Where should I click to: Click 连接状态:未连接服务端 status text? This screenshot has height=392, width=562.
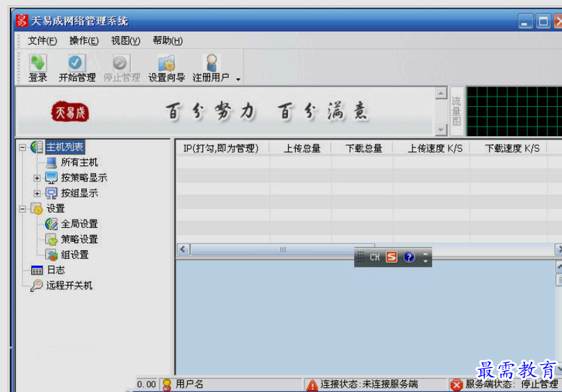[369, 384]
